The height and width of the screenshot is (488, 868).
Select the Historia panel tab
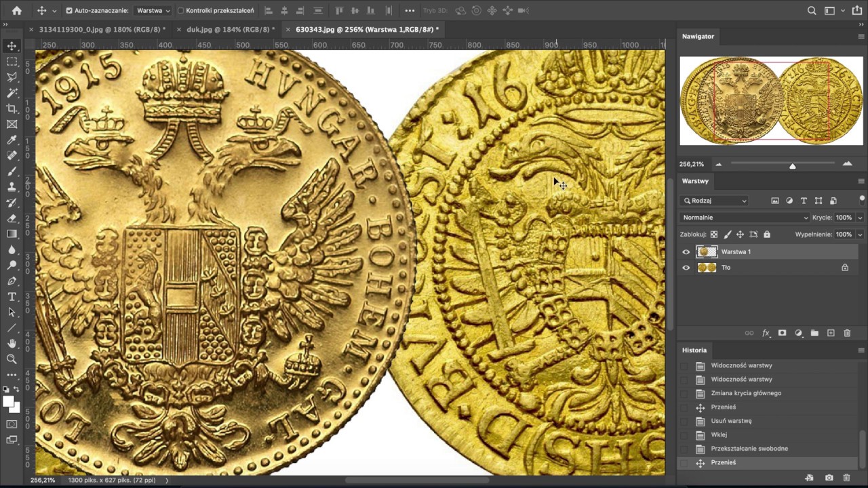coord(694,350)
